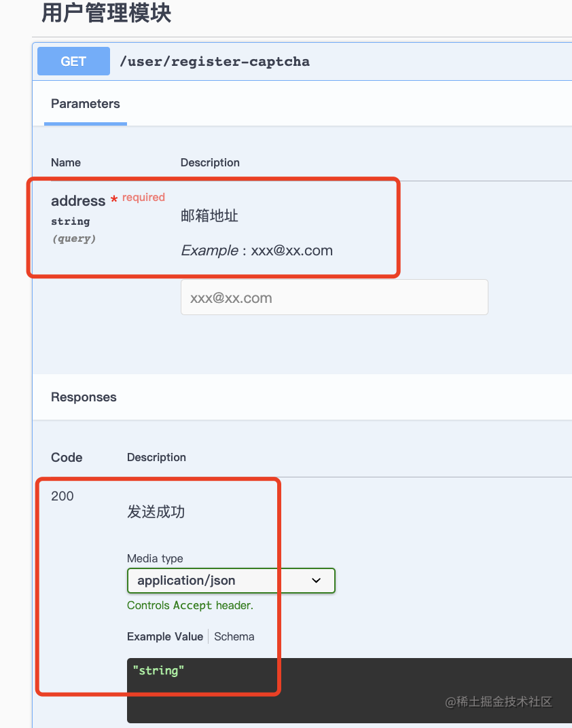
Task: Click the blue GET method badge
Action: (x=73, y=61)
